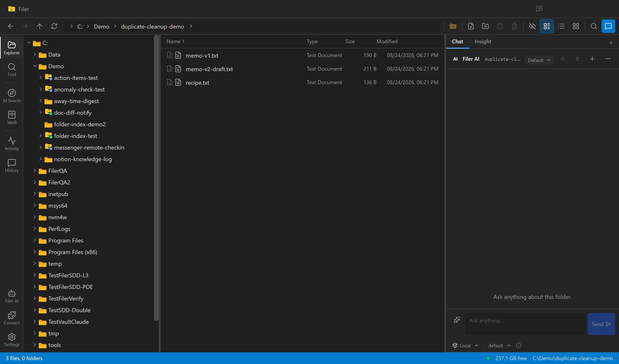The image size is (619, 364).
Task: Click status bar path C:\Demo\duplicate-cleanup-demo
Action: (573, 358)
